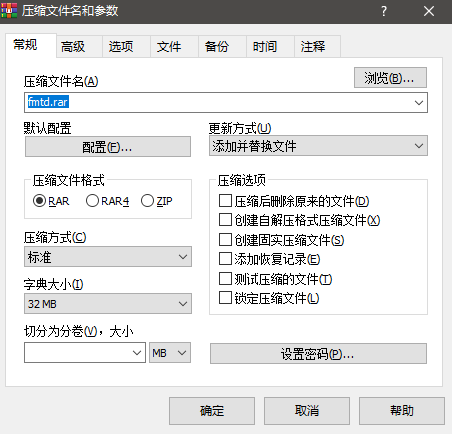Open the 压缩方式 标准 dropdown
Viewport: 452px width, 434px height.
(108, 257)
